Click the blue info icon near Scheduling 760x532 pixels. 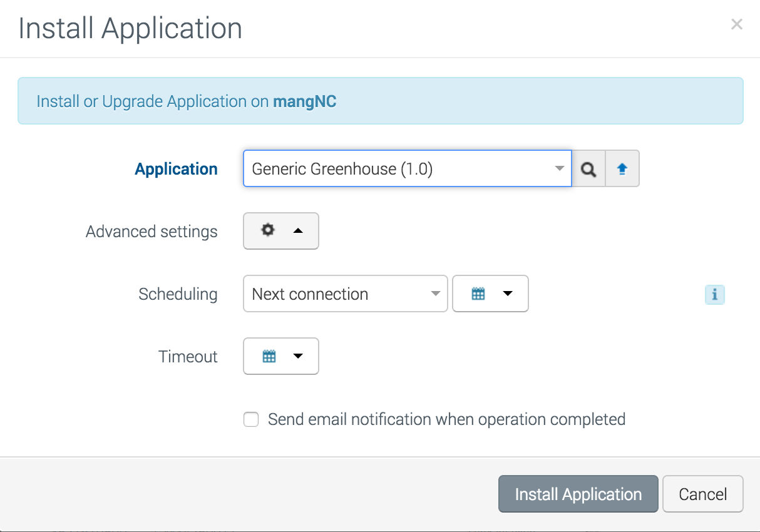[714, 294]
